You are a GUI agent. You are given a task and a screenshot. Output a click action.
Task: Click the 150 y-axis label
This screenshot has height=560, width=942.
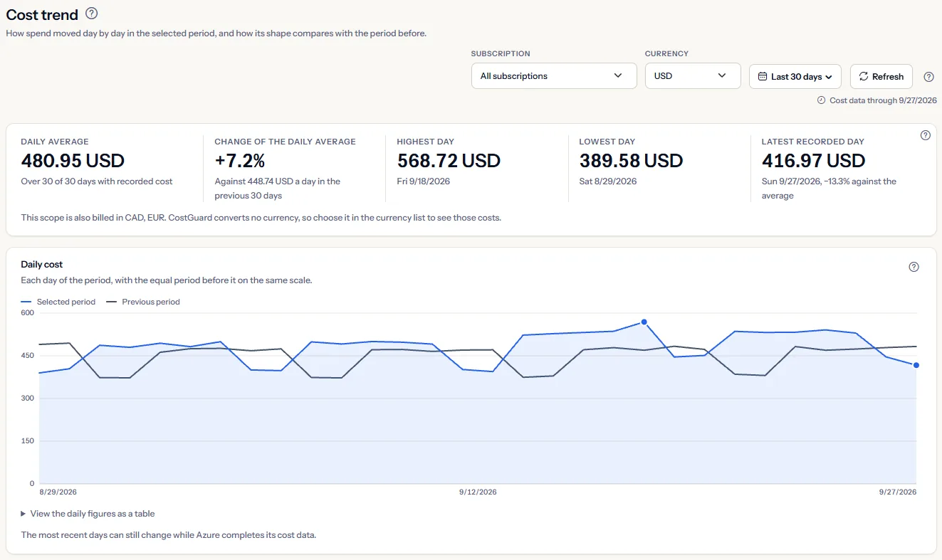pyautogui.click(x=27, y=441)
